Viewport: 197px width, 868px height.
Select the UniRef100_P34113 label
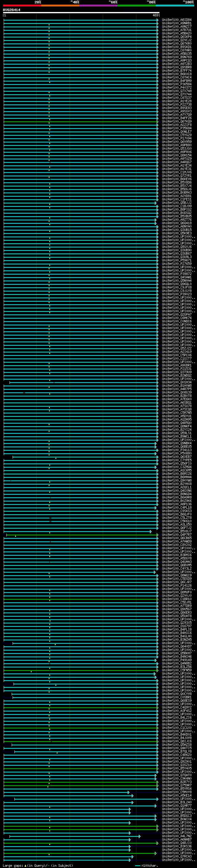176,450
